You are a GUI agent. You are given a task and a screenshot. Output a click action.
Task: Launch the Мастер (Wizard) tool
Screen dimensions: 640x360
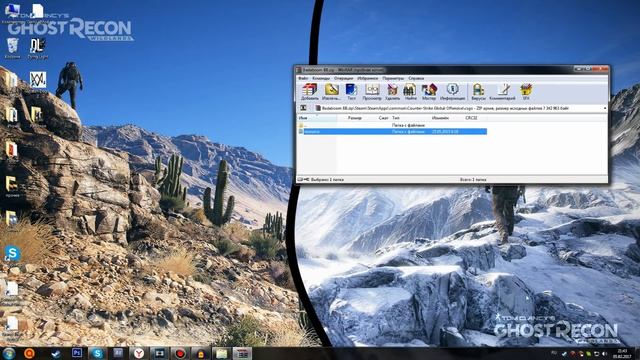429,91
